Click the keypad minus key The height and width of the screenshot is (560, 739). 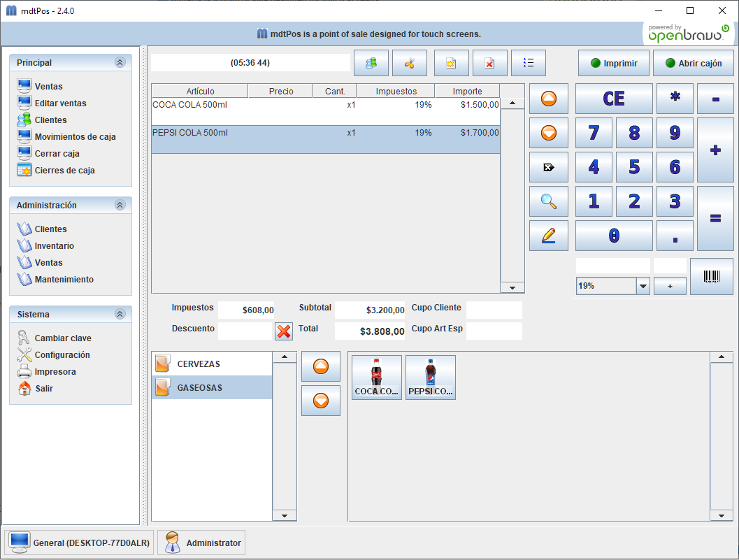[715, 99]
